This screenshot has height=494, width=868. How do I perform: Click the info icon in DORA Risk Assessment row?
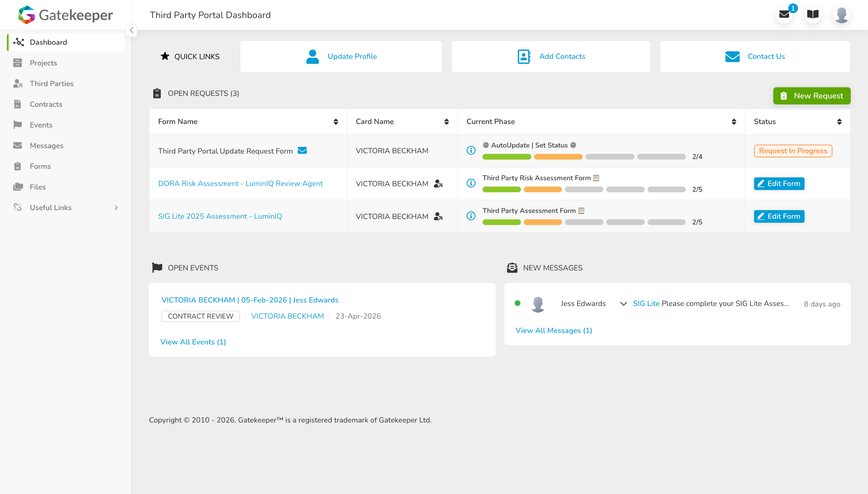click(x=471, y=183)
